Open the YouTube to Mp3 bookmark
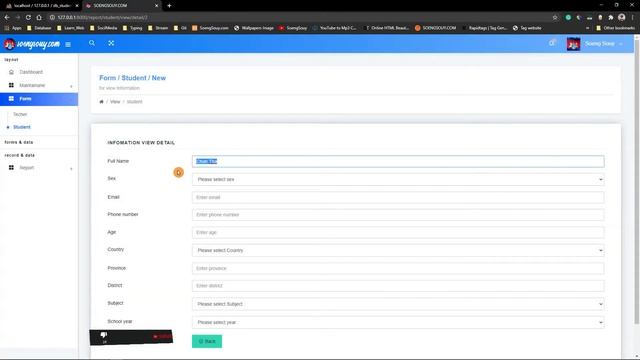The height and width of the screenshot is (360, 640). [334, 28]
